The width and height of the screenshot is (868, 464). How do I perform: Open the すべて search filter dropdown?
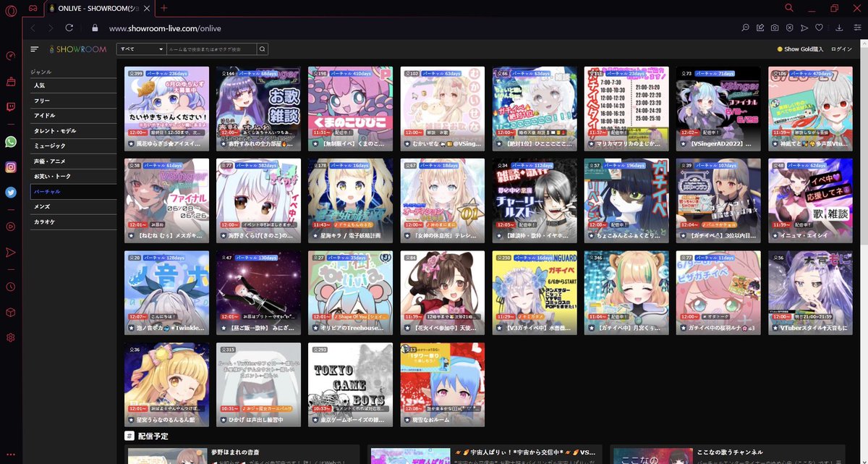(142, 49)
